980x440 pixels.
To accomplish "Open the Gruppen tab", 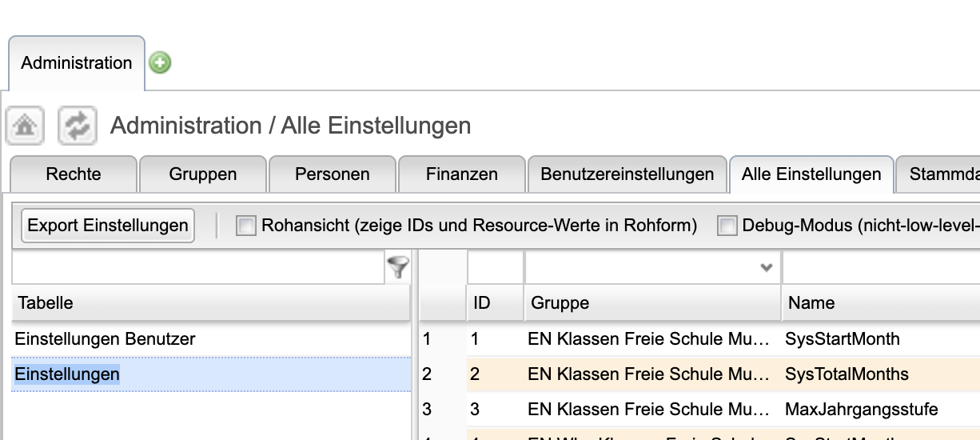I will 203,174.
